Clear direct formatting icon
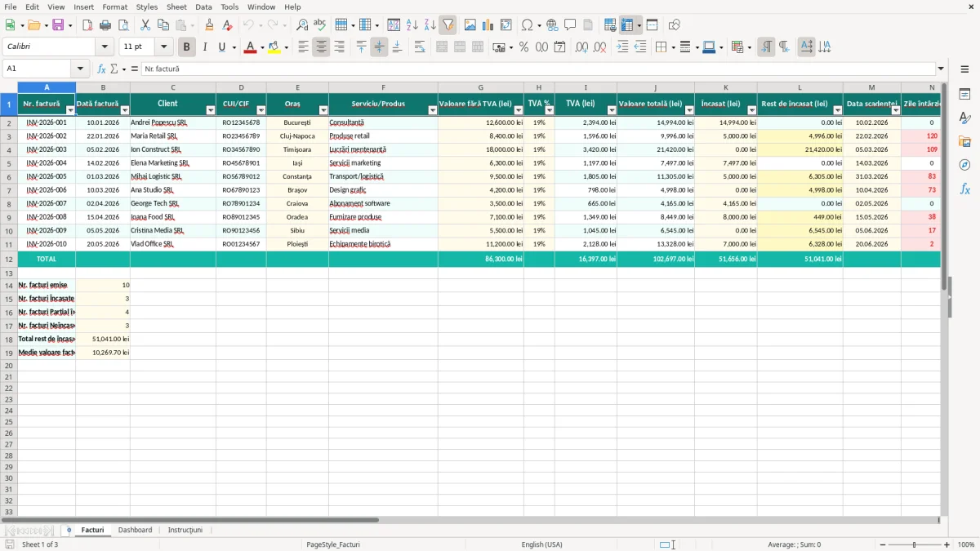This screenshot has height=551, width=980. point(228,25)
